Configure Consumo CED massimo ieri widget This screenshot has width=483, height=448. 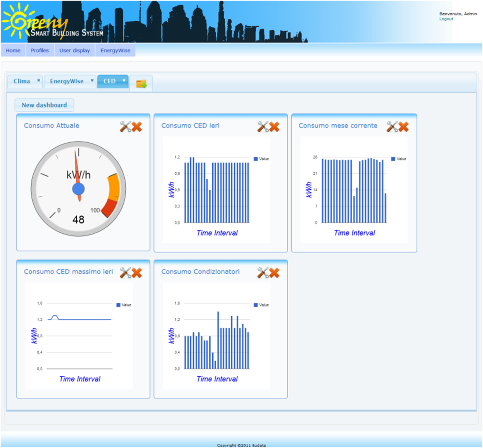tap(125, 273)
